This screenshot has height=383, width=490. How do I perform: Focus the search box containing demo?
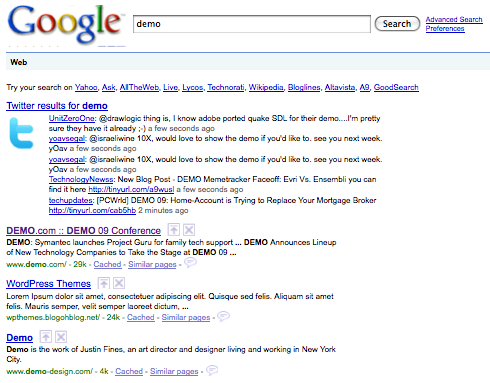click(x=252, y=24)
